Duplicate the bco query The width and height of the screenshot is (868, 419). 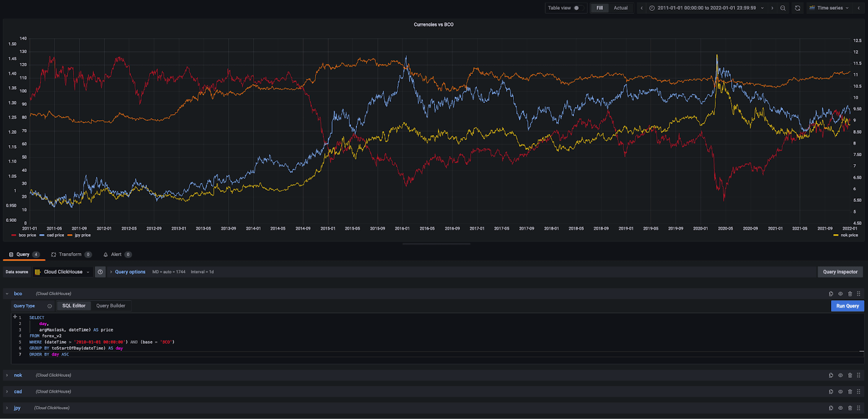coord(831,294)
